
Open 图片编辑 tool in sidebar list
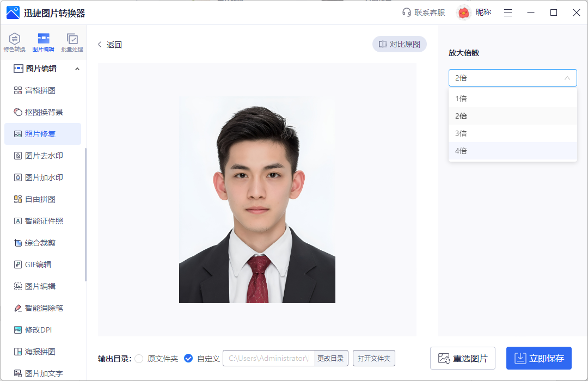43,286
